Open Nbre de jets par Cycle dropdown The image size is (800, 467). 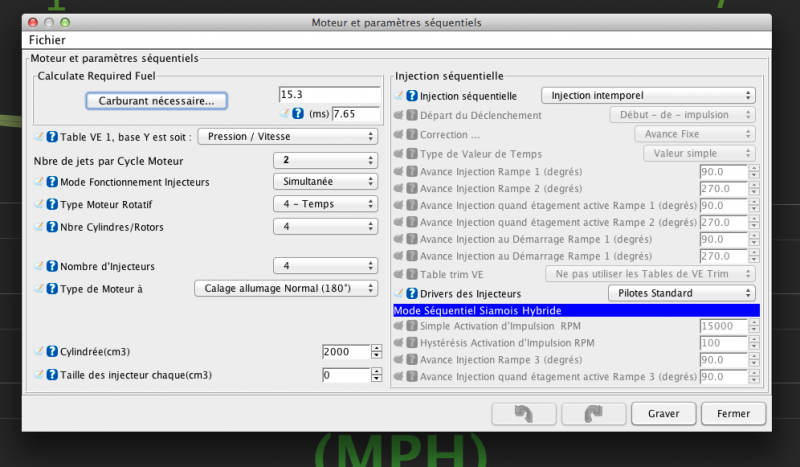326,160
